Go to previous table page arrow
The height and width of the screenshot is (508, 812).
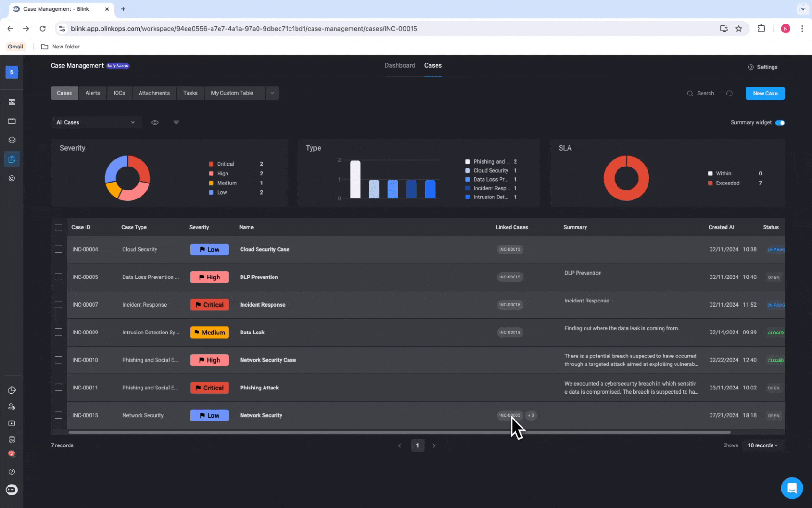point(400,445)
